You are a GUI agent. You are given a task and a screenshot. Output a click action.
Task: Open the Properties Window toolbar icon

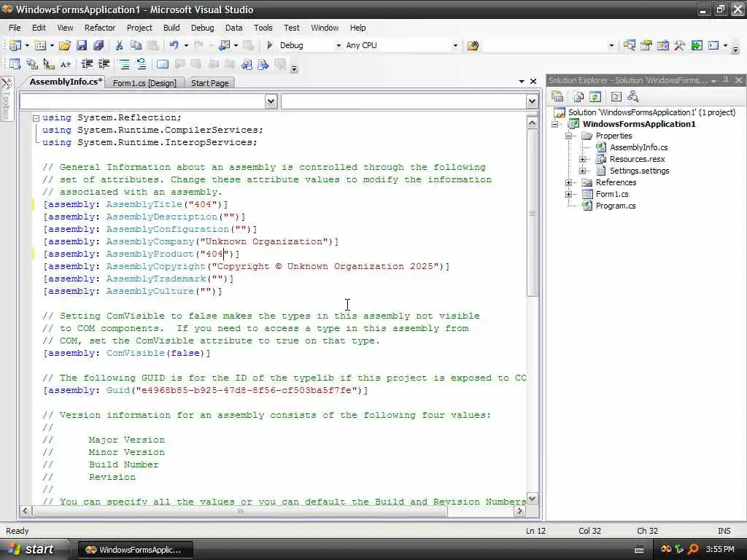646,45
